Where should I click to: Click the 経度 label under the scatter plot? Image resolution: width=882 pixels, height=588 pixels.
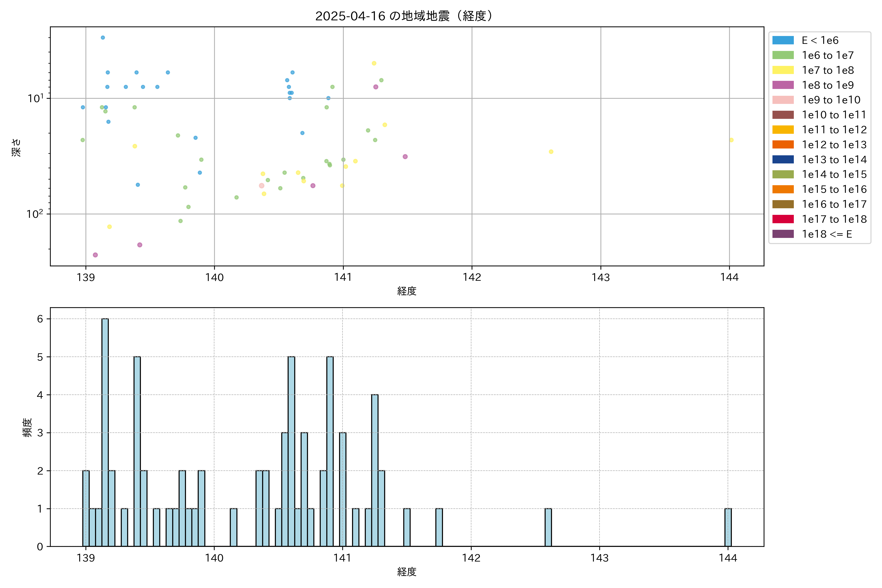pyautogui.click(x=407, y=291)
